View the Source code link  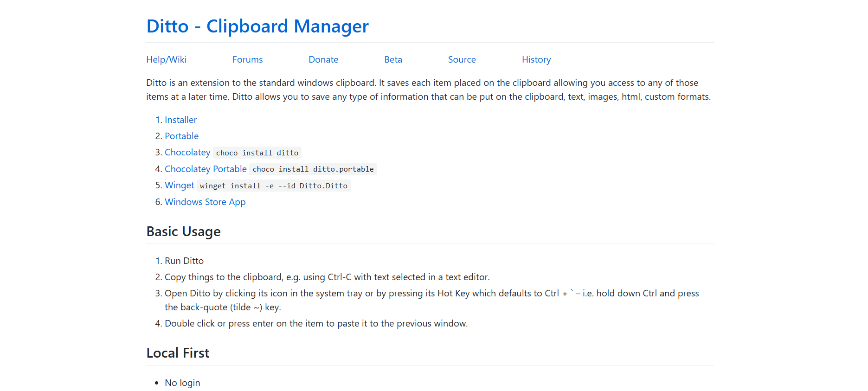pos(462,59)
